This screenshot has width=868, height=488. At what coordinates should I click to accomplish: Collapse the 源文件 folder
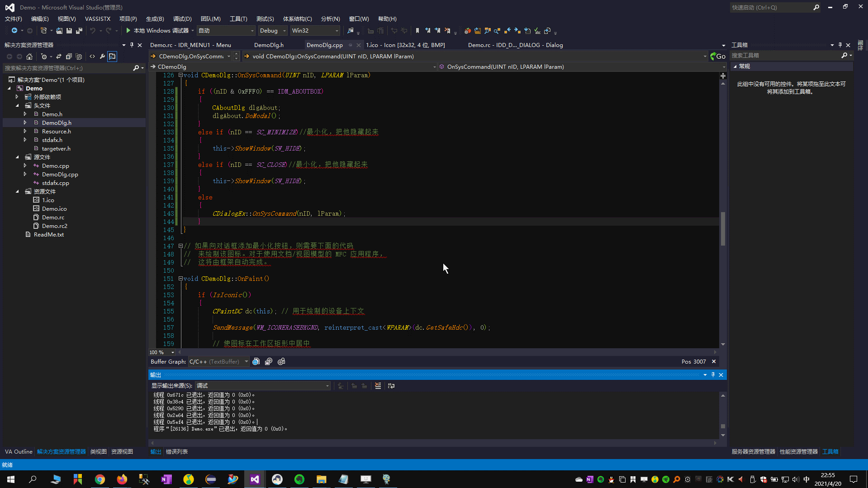click(x=17, y=157)
